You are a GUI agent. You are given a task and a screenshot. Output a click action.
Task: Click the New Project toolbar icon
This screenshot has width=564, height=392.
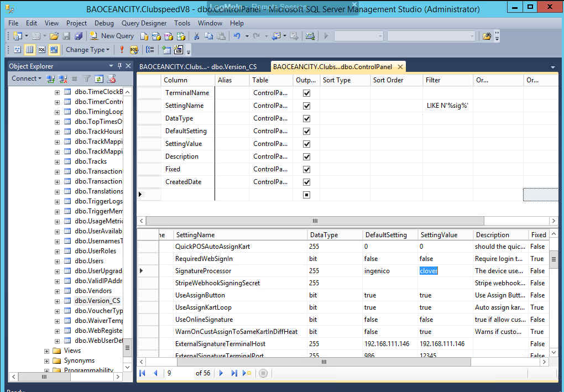[x=18, y=36]
